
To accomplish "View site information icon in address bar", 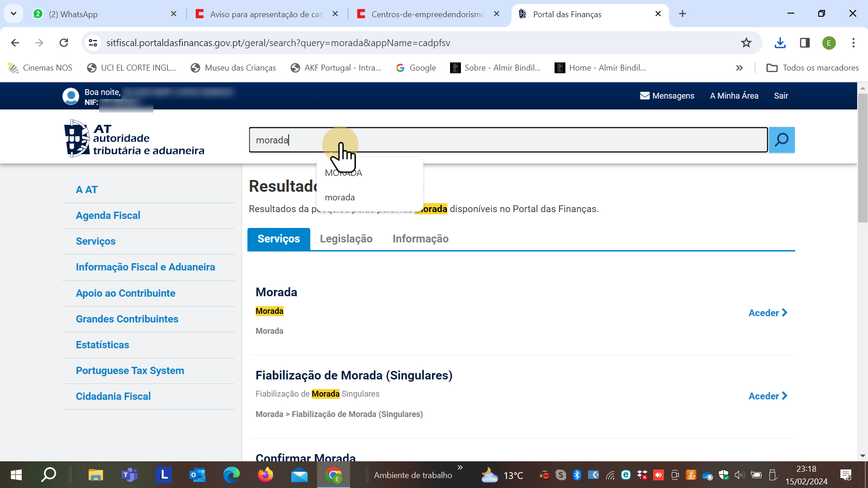I will coord(93,43).
